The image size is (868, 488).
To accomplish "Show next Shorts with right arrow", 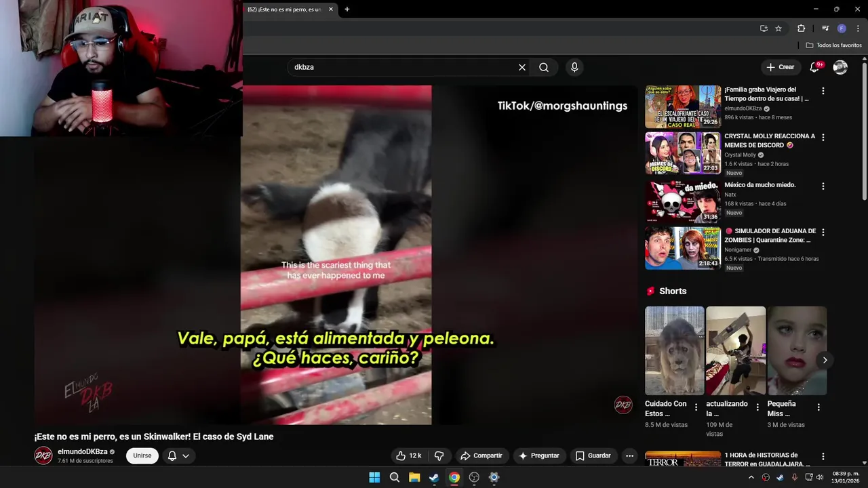I will 825,360.
